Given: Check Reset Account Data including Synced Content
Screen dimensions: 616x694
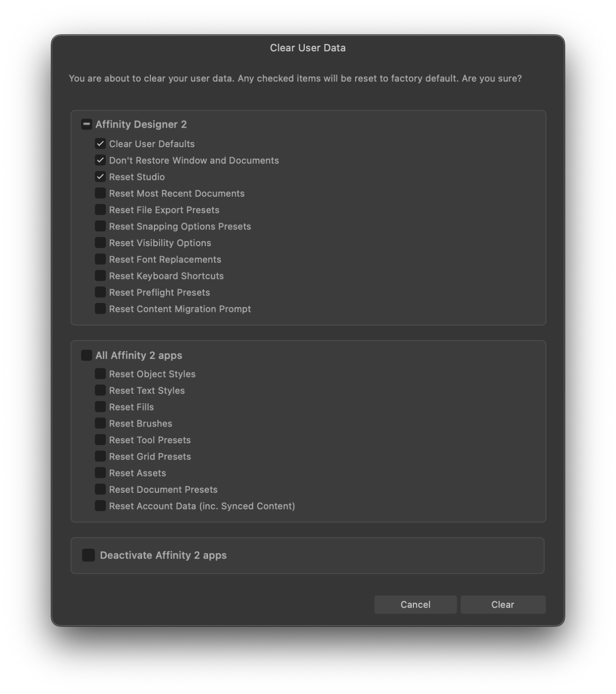Looking at the screenshot, I should tap(100, 506).
